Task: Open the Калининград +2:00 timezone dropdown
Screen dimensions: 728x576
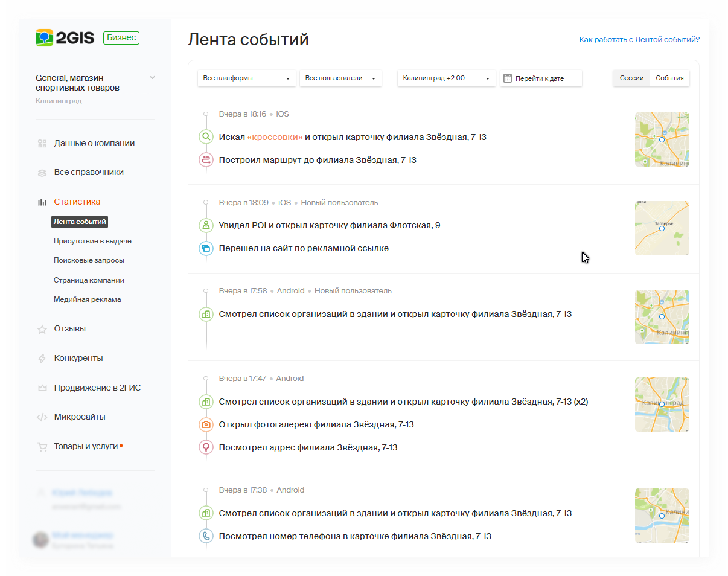Action: 446,78
